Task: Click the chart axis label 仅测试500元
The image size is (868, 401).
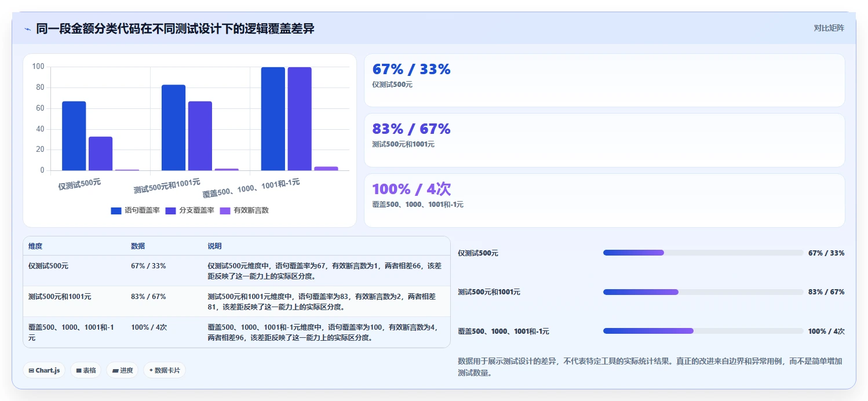Action: [79, 185]
